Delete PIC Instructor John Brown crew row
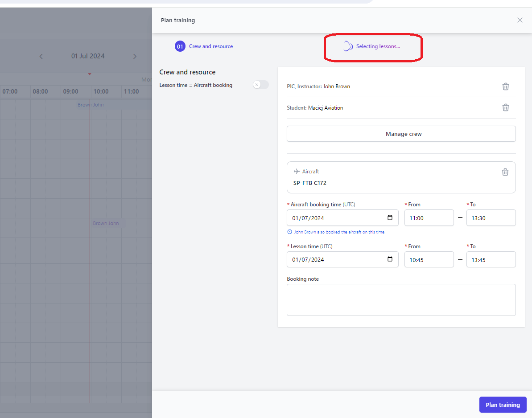532x418 pixels. coord(505,86)
